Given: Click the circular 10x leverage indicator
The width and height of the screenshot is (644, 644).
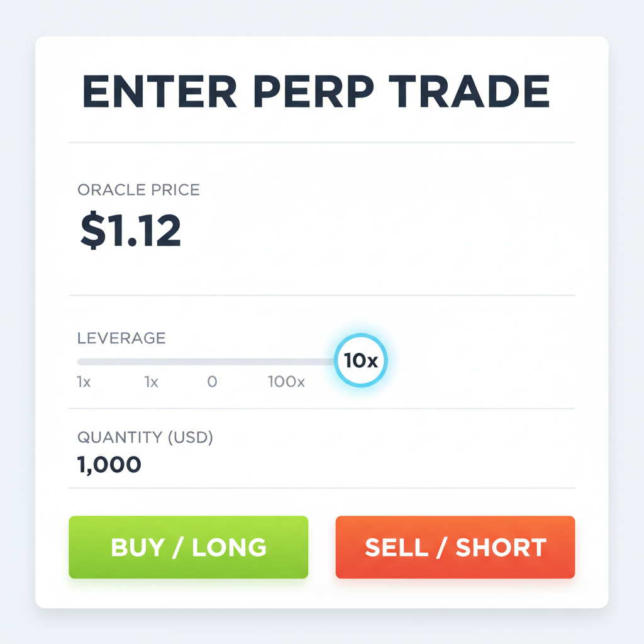Looking at the screenshot, I should (361, 360).
